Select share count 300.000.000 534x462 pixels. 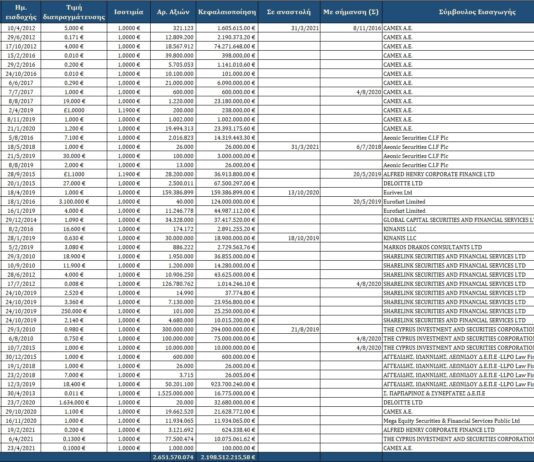178,330
